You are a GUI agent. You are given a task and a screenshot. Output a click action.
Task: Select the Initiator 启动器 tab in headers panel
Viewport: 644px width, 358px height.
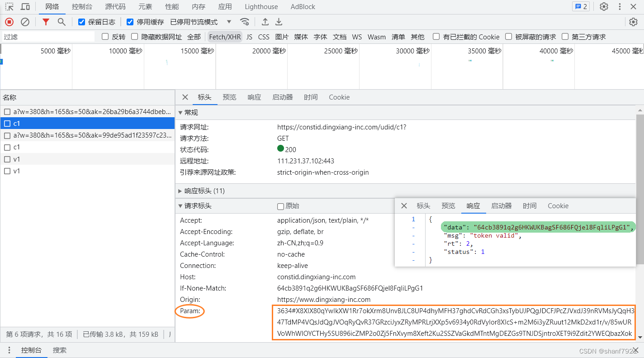pyautogui.click(x=283, y=97)
